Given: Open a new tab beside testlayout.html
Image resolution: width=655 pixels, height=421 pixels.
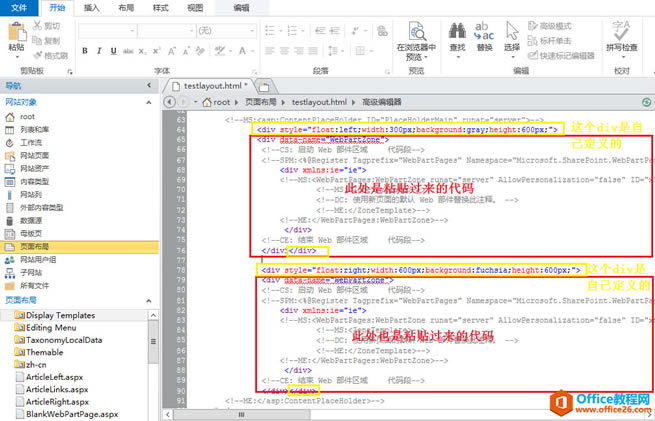Looking at the screenshot, I should pyautogui.click(x=264, y=86).
